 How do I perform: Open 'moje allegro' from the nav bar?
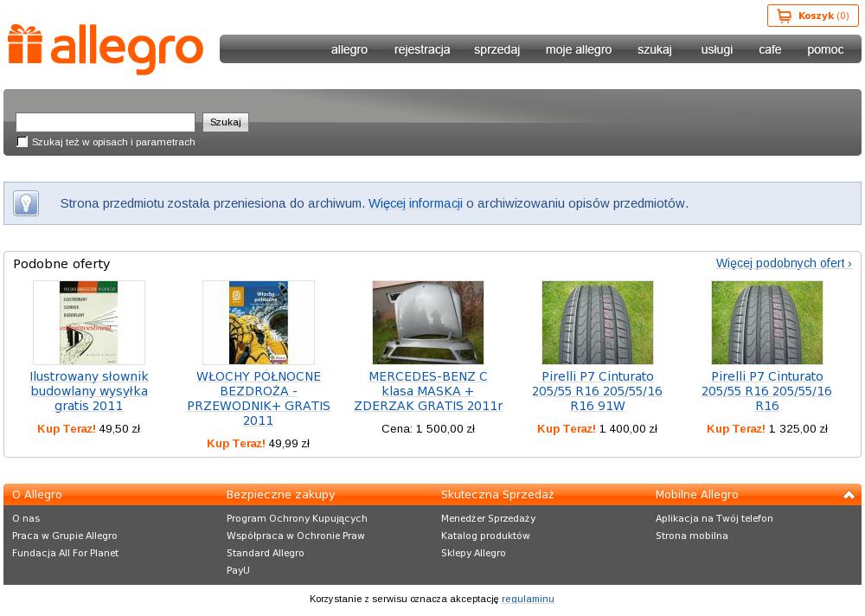pos(579,49)
